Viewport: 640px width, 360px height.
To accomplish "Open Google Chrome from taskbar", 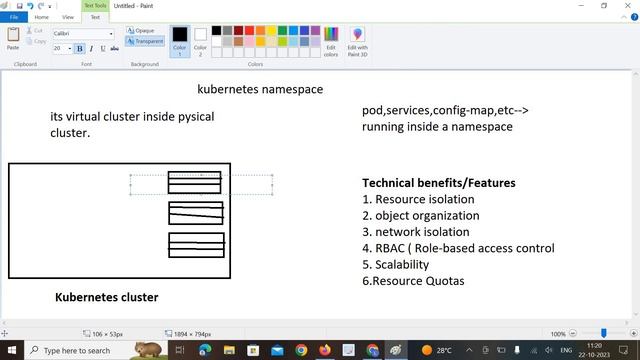I will pos(301,350).
